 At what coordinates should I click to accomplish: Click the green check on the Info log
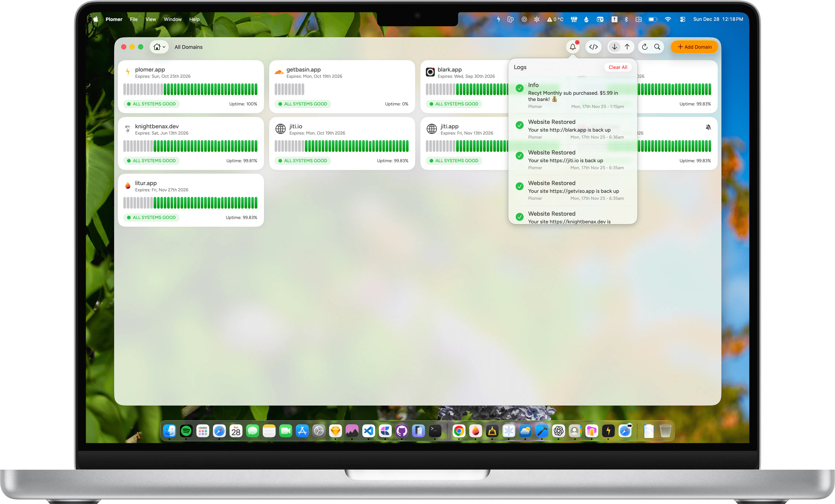tap(520, 88)
